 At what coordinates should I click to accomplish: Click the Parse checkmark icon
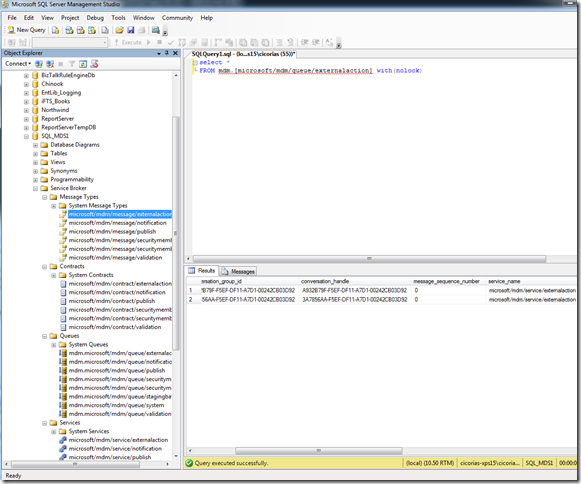click(x=170, y=43)
